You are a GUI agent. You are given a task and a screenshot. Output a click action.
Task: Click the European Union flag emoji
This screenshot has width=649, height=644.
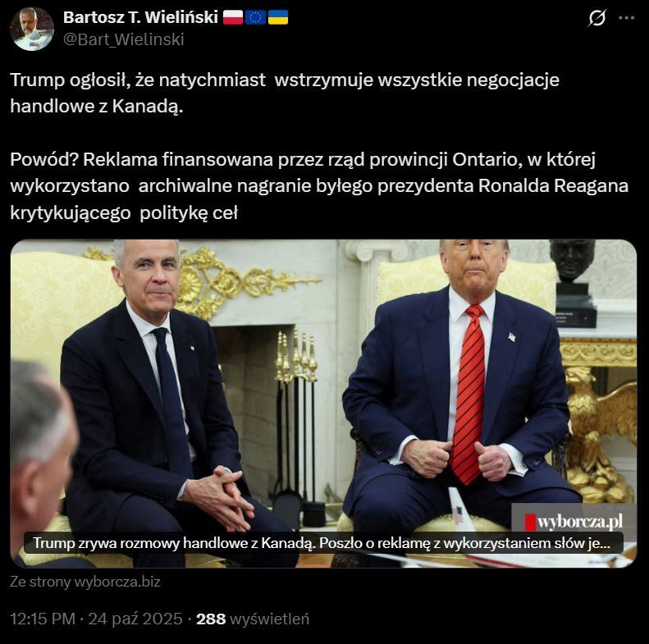[255, 17]
